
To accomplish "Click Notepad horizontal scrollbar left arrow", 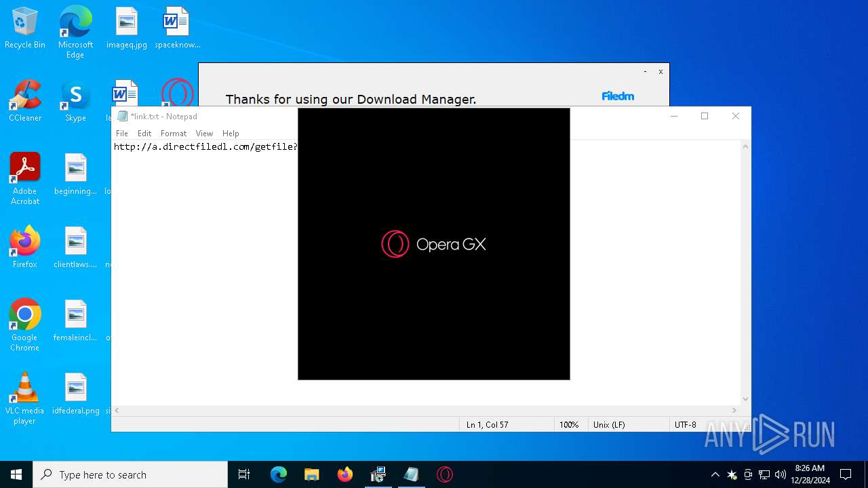I will (117, 410).
